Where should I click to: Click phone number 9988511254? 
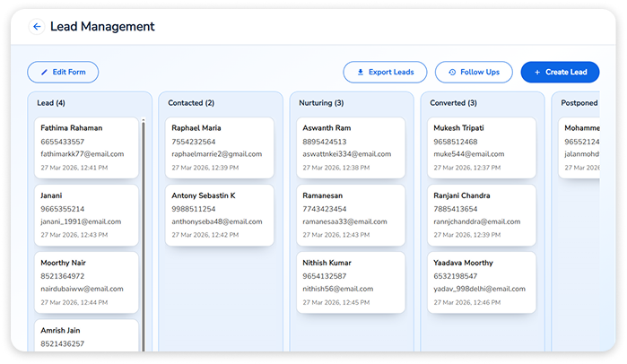194,209
